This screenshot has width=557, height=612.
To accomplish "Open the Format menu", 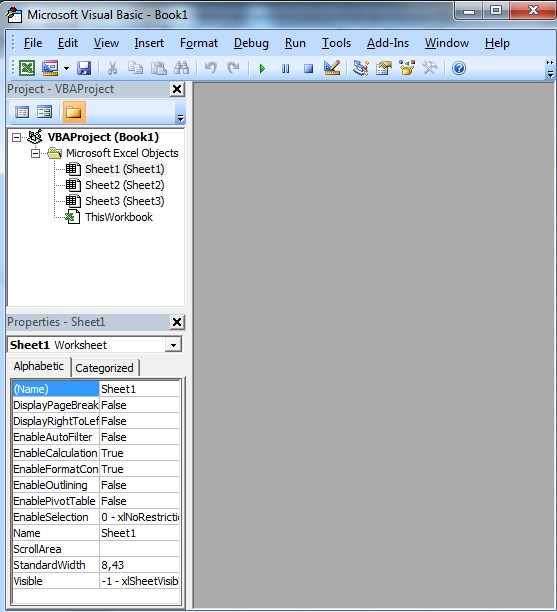I will point(199,43).
